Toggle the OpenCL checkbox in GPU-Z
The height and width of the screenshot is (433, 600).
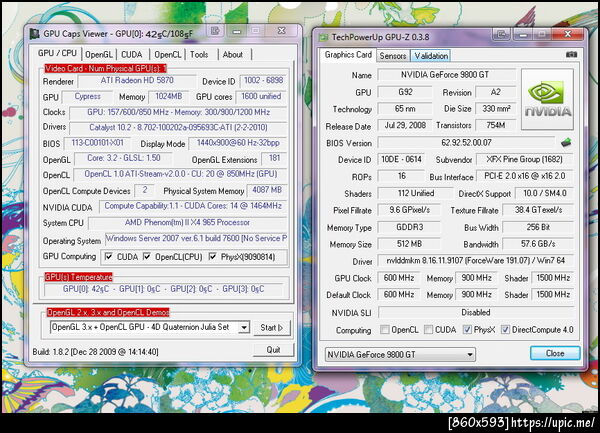click(385, 329)
